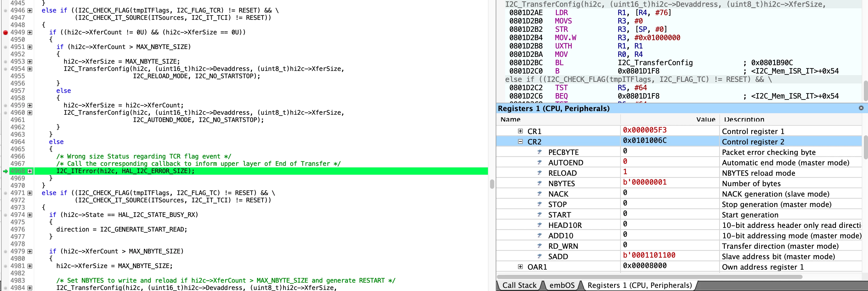The width and height of the screenshot is (868, 291).
Task: Expand code fold box on line 4946
Action: click(30, 10)
